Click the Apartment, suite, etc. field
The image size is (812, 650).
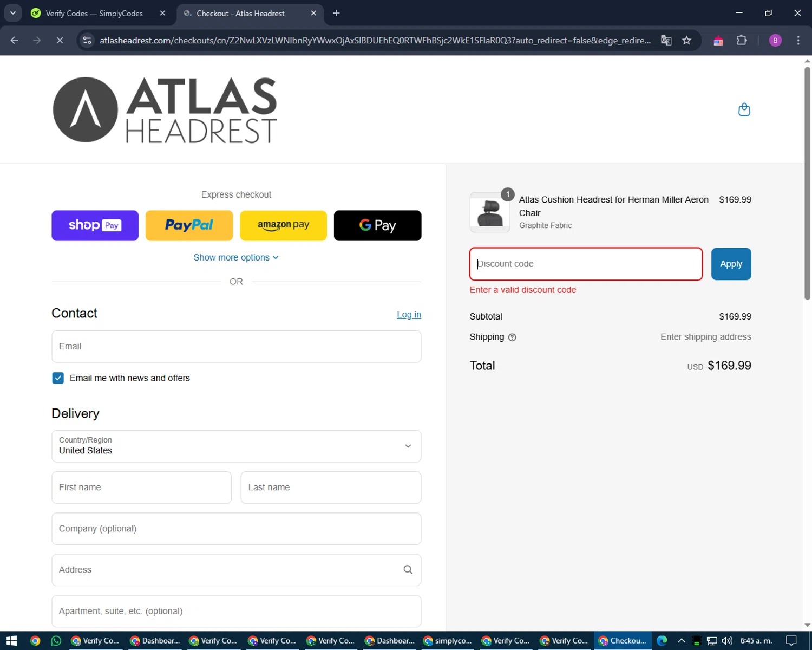coord(237,611)
